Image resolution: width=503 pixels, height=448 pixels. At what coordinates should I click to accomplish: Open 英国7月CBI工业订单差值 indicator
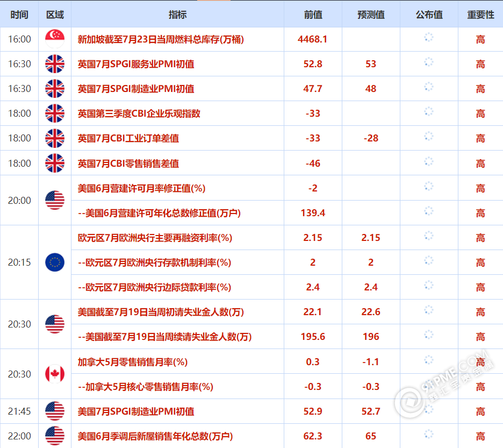[x=128, y=138]
